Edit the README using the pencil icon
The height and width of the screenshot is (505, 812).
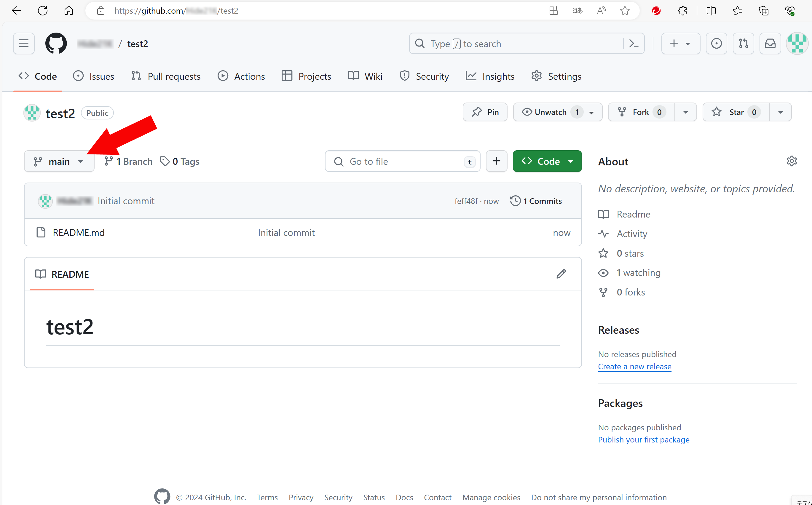click(561, 274)
